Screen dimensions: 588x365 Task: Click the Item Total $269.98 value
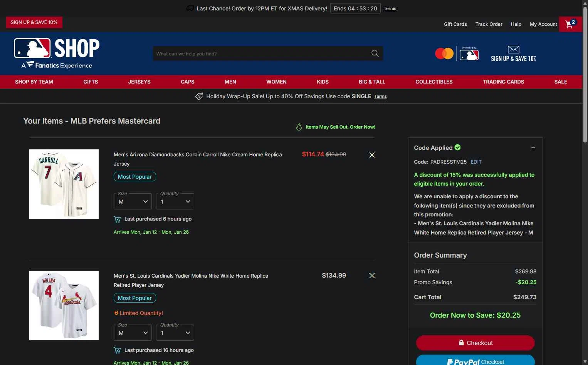point(526,271)
